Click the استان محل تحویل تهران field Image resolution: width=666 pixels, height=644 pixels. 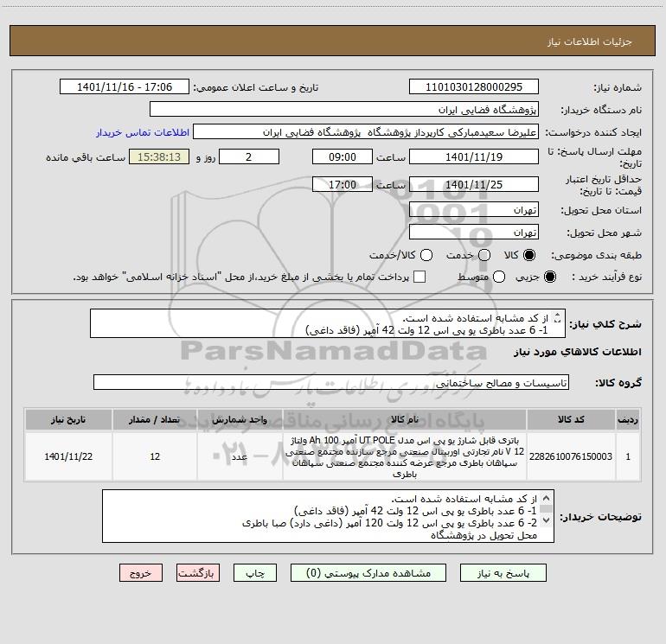coord(474,210)
